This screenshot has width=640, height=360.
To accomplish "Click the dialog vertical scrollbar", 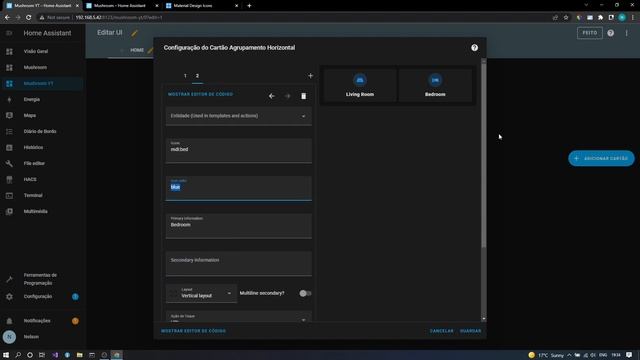I will (484, 155).
